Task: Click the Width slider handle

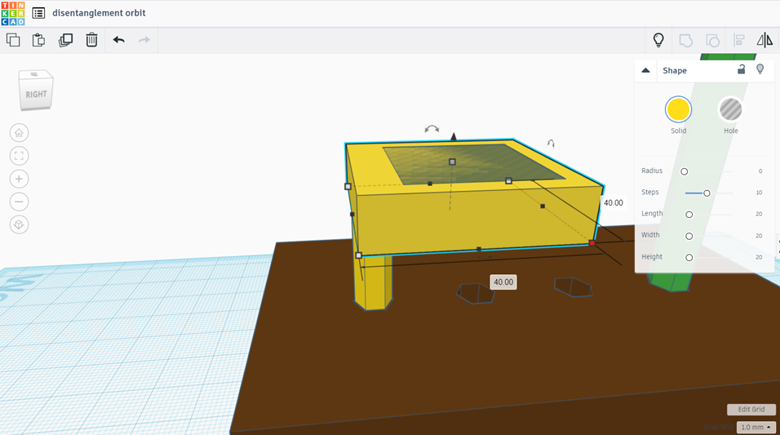Action: click(x=689, y=236)
